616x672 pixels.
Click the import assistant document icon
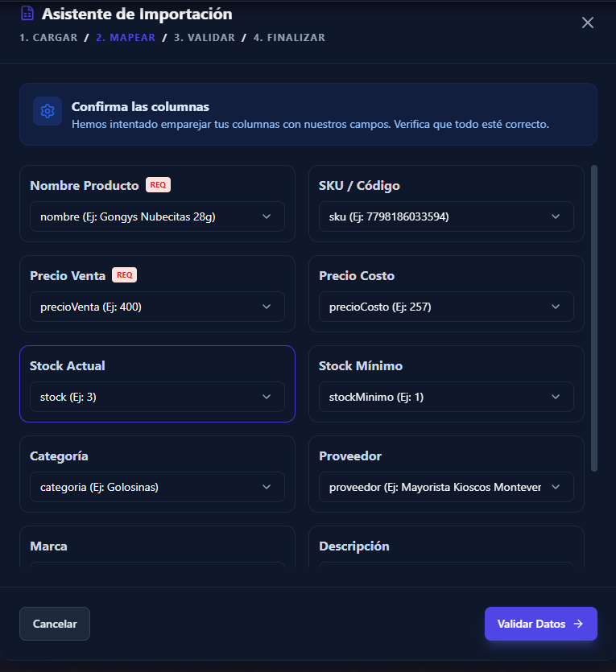click(x=27, y=14)
